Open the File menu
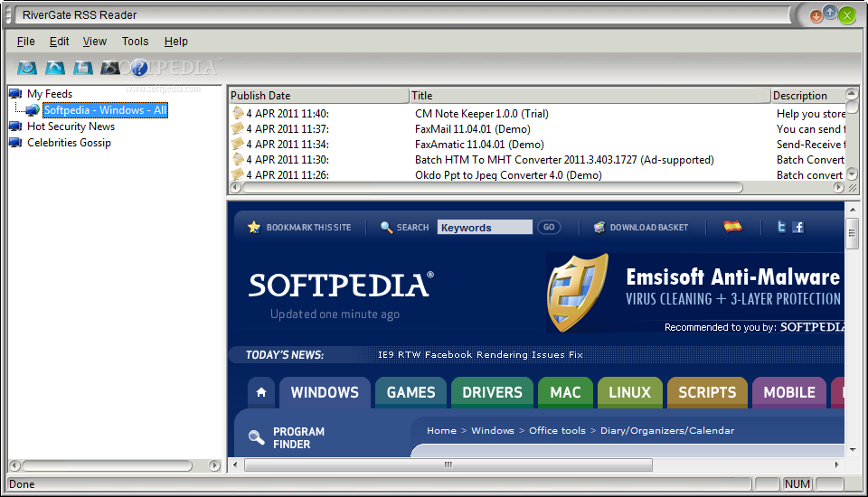 tap(26, 42)
